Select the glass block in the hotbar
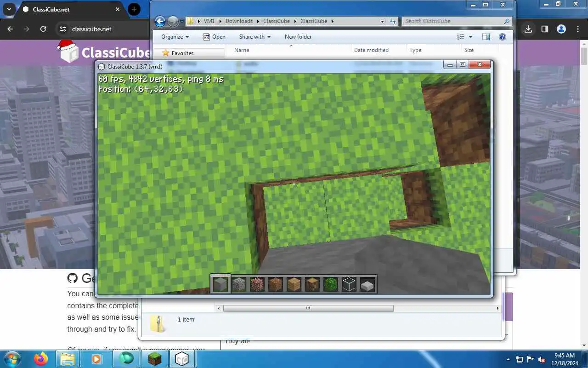 tap(349, 285)
